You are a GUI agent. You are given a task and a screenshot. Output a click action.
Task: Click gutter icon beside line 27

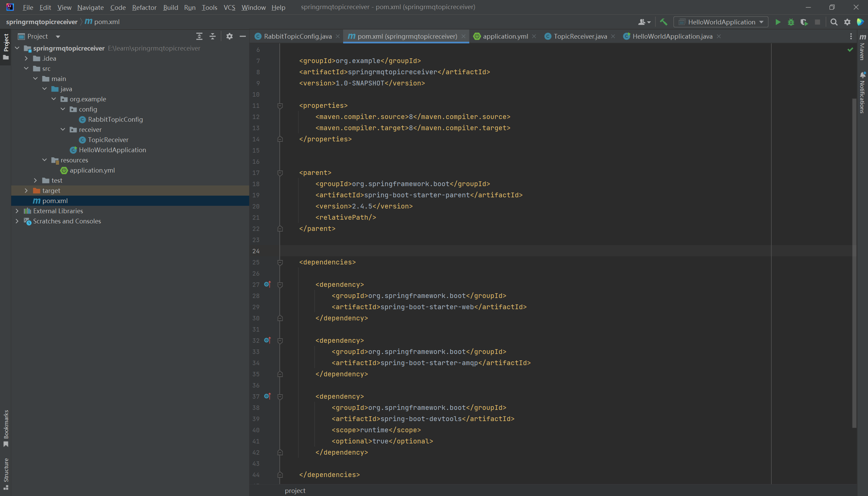(268, 284)
